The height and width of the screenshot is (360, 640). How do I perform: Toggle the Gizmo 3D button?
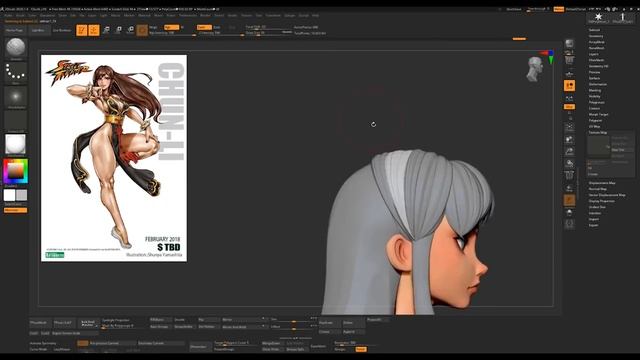[142, 30]
